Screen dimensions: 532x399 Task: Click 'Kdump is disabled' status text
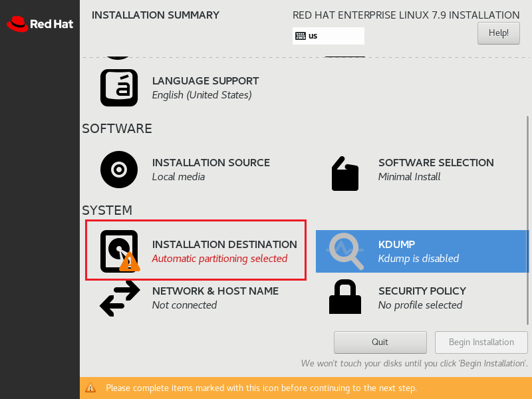(x=418, y=259)
